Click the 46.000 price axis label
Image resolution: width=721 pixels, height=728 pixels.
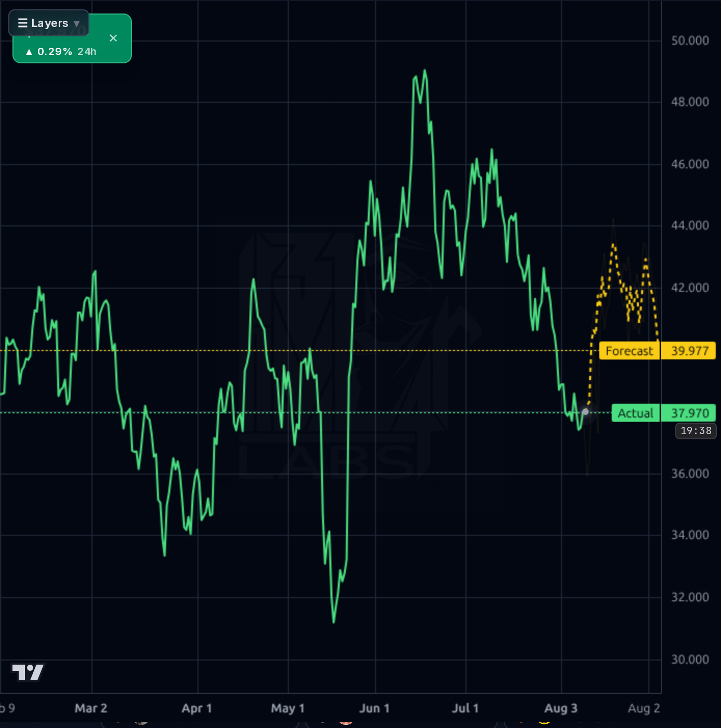tap(690, 164)
